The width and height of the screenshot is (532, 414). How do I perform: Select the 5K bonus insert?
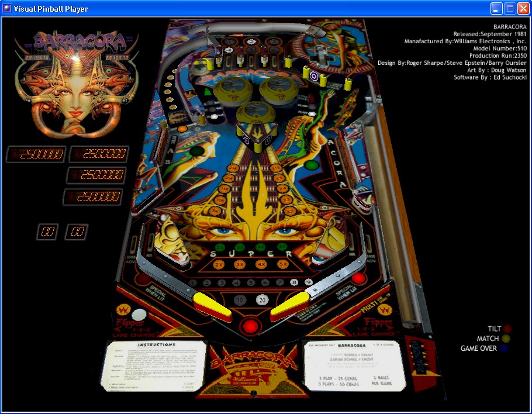(x=215, y=211)
